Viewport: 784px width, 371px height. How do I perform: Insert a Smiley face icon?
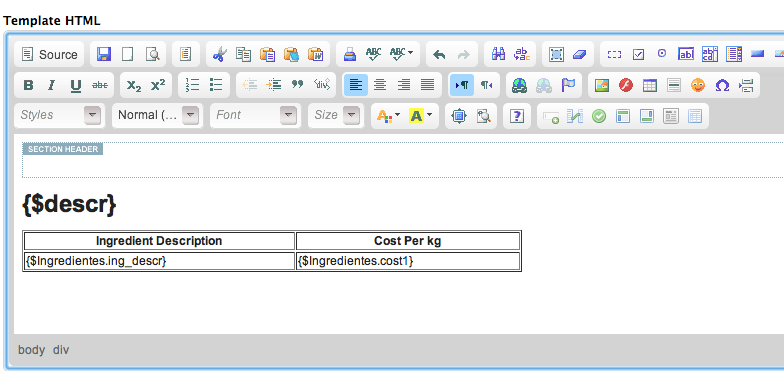click(x=698, y=85)
